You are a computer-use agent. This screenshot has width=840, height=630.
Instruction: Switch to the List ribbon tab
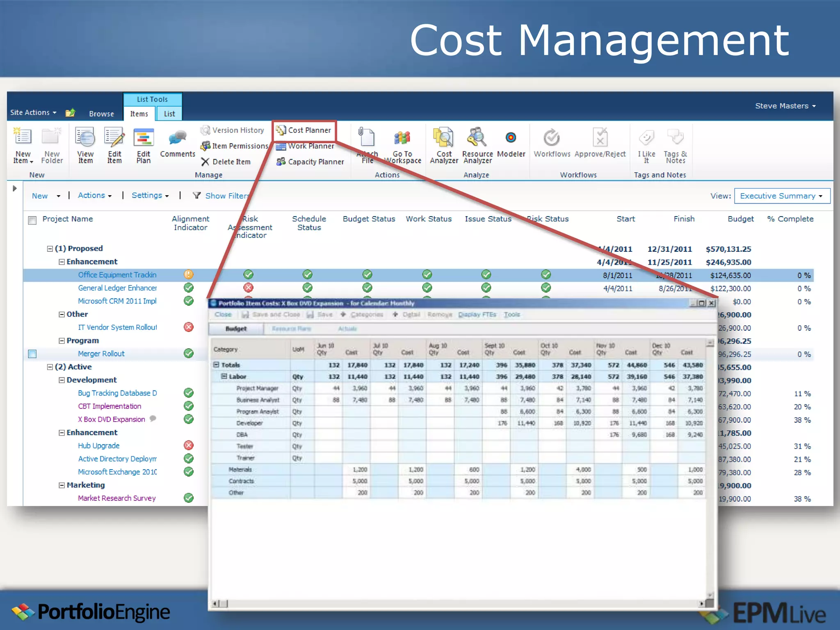[169, 114]
